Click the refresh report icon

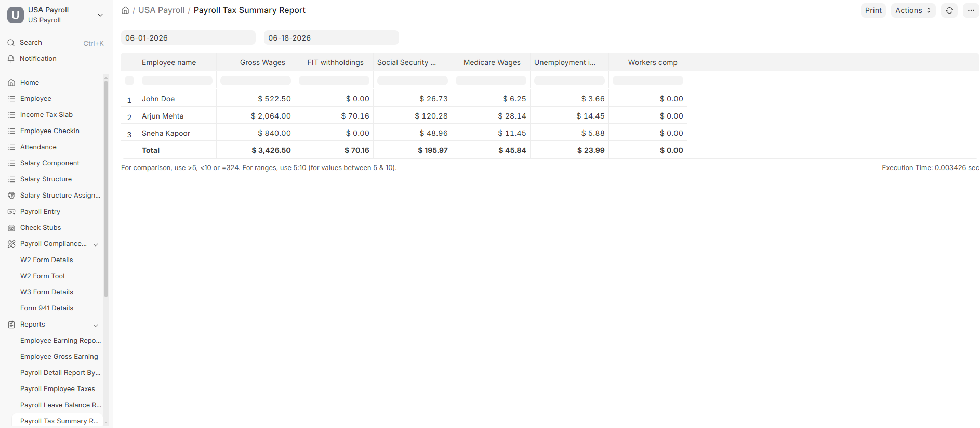[x=949, y=10]
